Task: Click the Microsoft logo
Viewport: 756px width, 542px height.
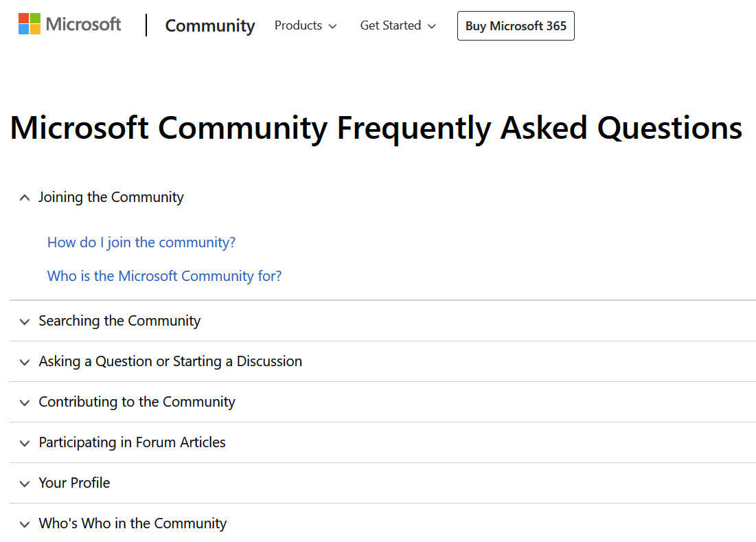Action: point(69,24)
